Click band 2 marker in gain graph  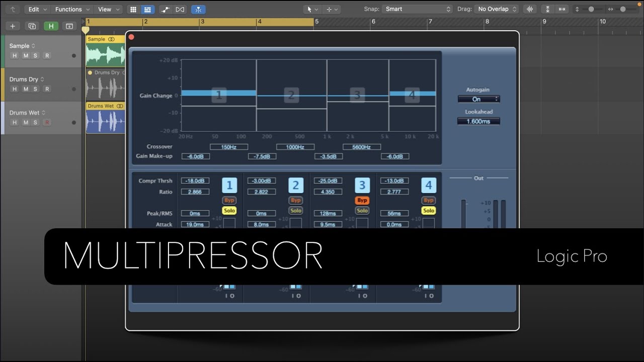pos(291,96)
